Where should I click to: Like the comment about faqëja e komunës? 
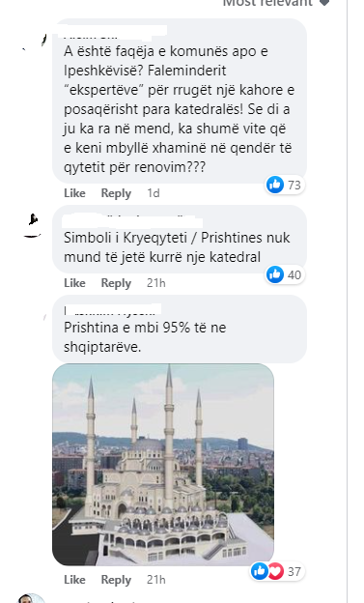74,193
